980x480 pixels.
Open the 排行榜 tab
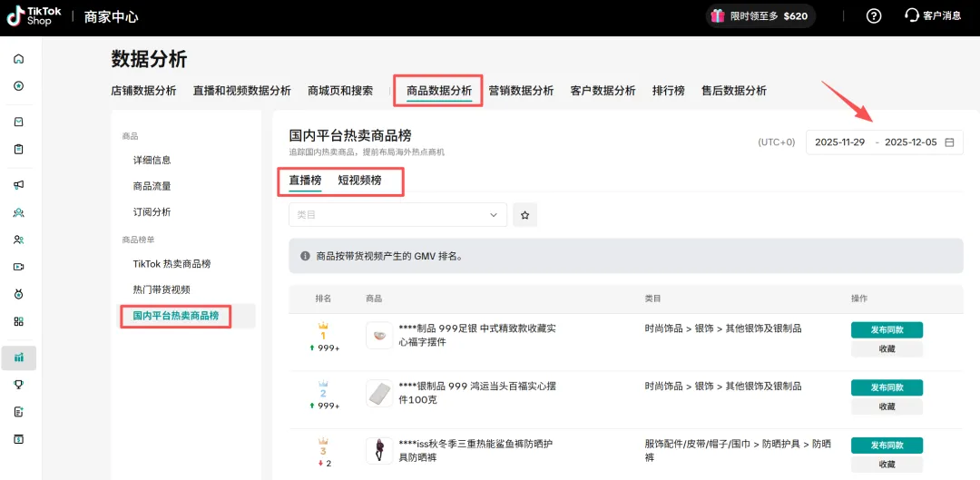tap(668, 91)
